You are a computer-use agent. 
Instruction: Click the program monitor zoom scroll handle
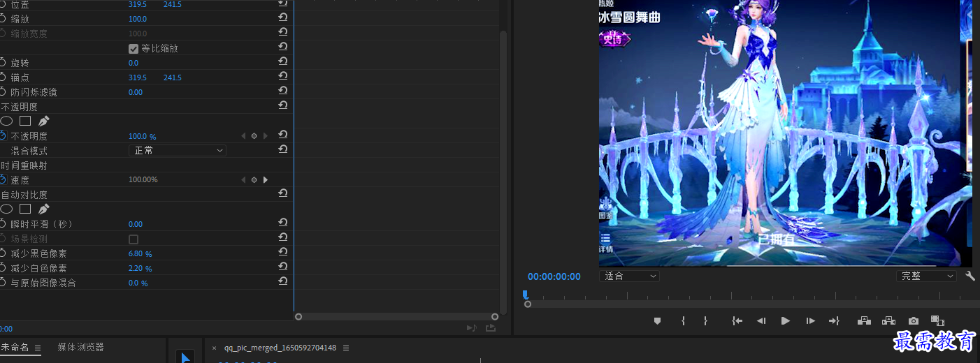pos(528,304)
